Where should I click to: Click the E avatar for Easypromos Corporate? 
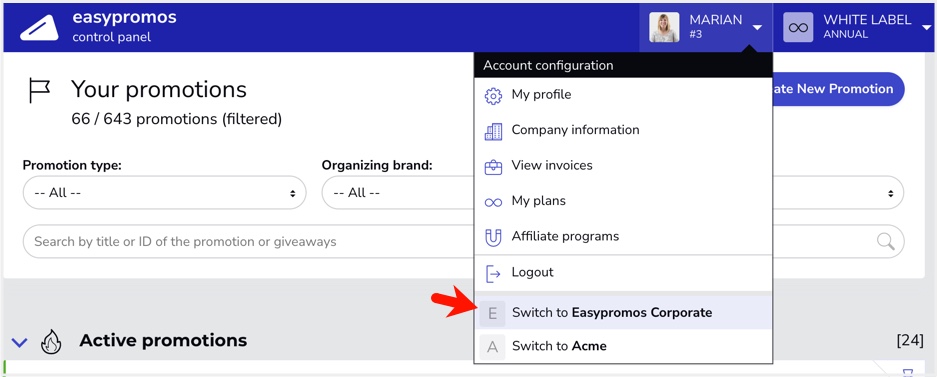pos(492,313)
